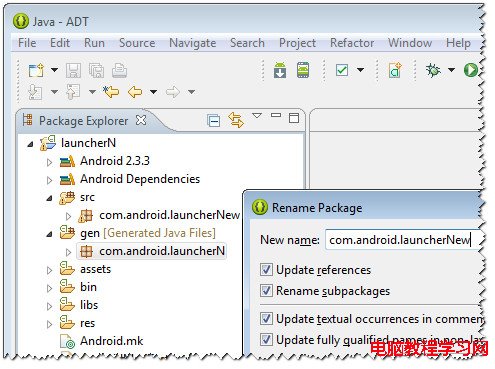Open the Edit menu

coord(60,43)
